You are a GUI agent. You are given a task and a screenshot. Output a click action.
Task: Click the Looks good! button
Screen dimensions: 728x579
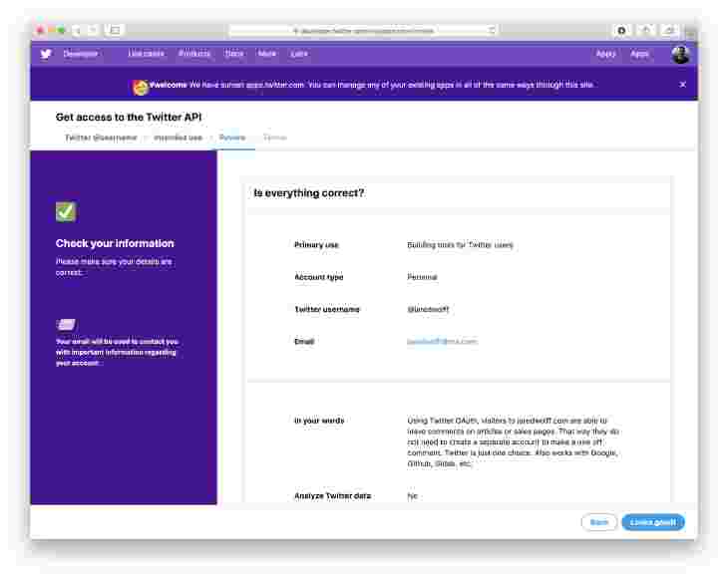(x=653, y=522)
